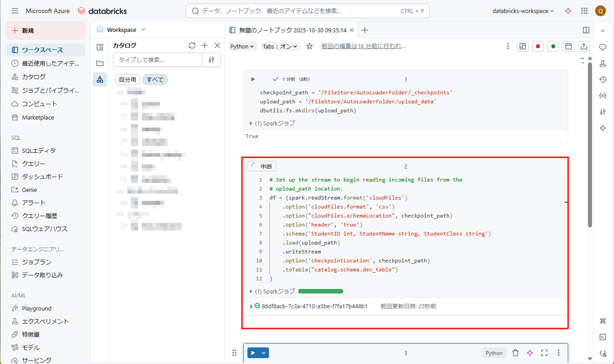Click the share notebook icon
Image resolution: width=614 pixels, height=364 pixels.
(584, 46)
